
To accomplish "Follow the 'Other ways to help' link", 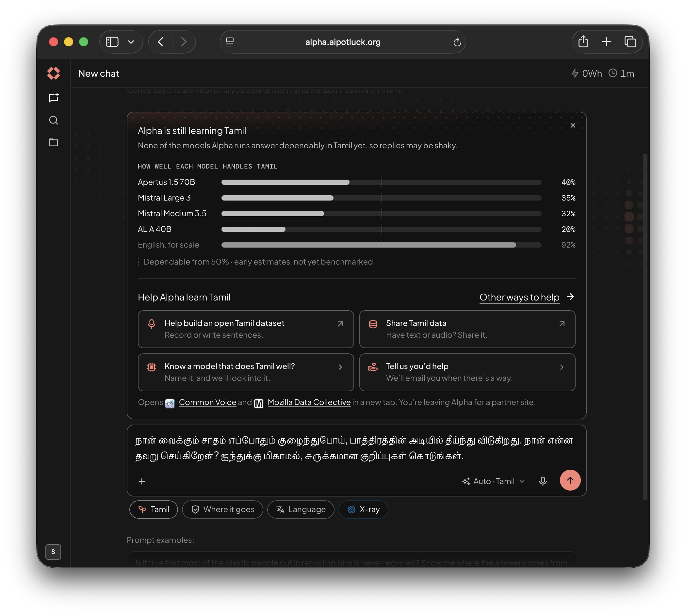I will [x=527, y=297].
